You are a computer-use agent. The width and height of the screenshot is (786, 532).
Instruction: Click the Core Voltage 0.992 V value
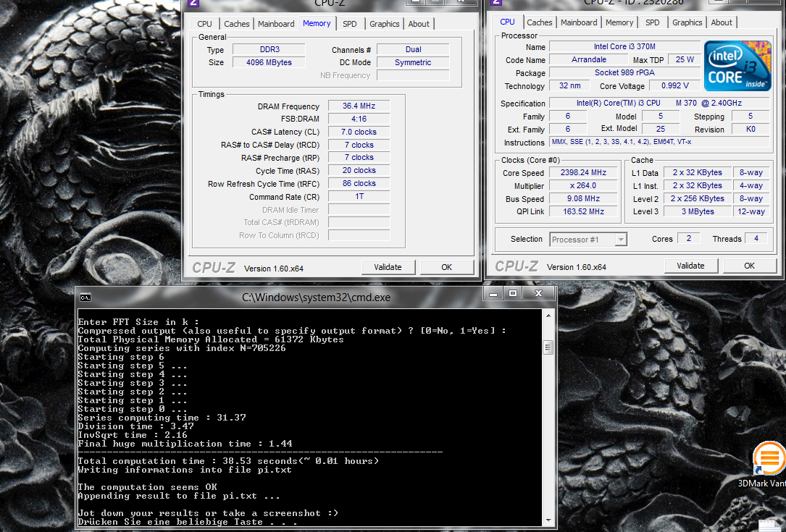[x=674, y=85]
